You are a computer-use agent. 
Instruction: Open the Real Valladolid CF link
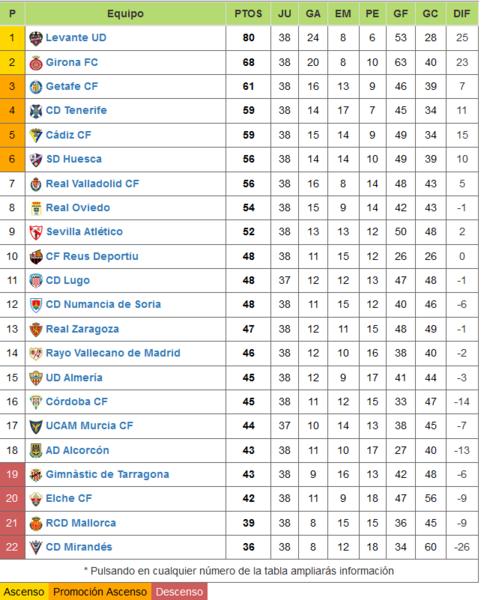pos(92,184)
